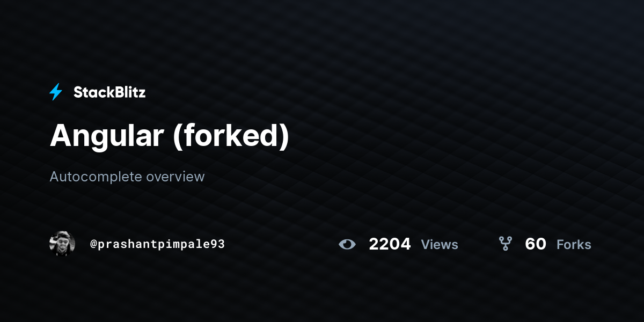Viewport: 644px width, 322px height.
Task: Click the first digit of 2204
Action: (x=374, y=244)
